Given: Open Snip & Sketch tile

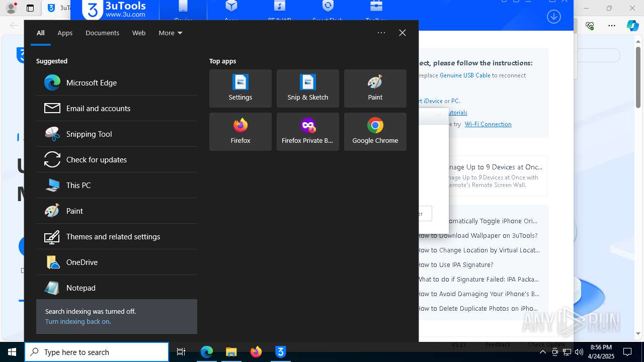Looking at the screenshot, I should (308, 88).
